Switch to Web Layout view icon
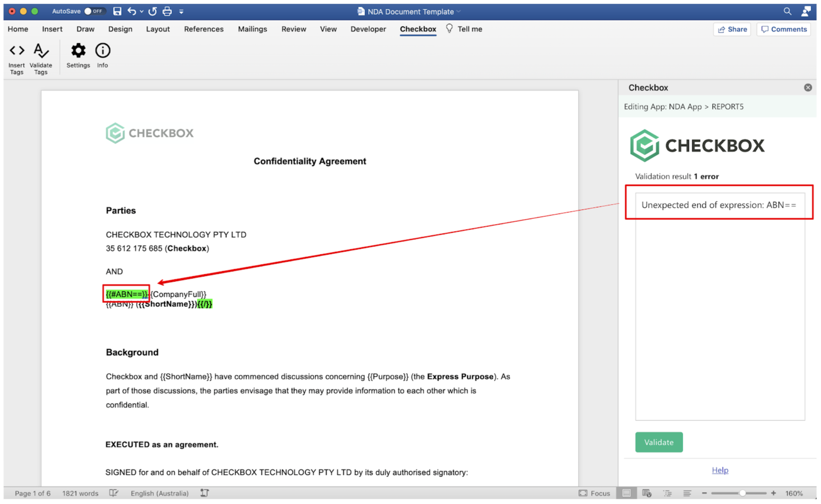 pyautogui.click(x=646, y=493)
